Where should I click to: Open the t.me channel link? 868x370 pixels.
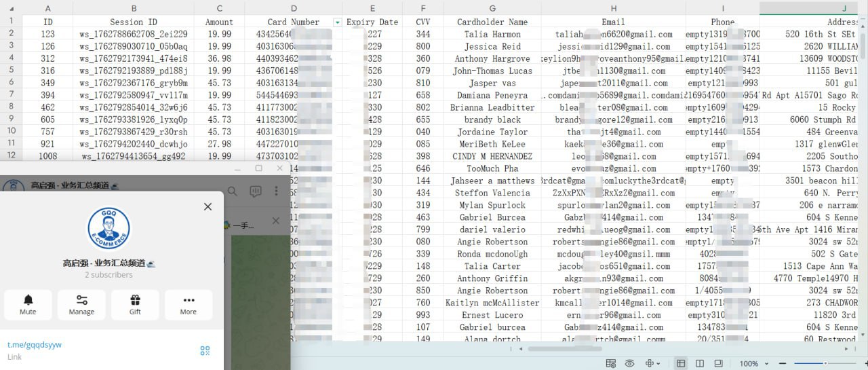(35, 344)
